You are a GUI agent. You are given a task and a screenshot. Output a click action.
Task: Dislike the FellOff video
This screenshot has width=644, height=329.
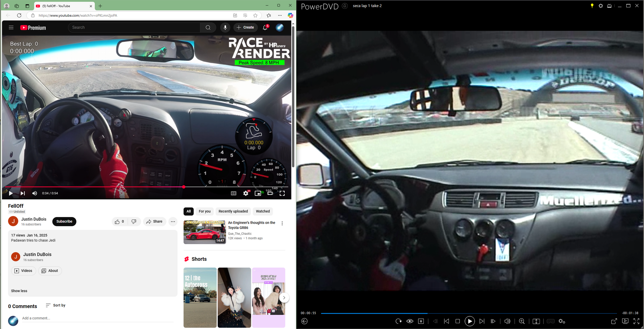tap(134, 222)
